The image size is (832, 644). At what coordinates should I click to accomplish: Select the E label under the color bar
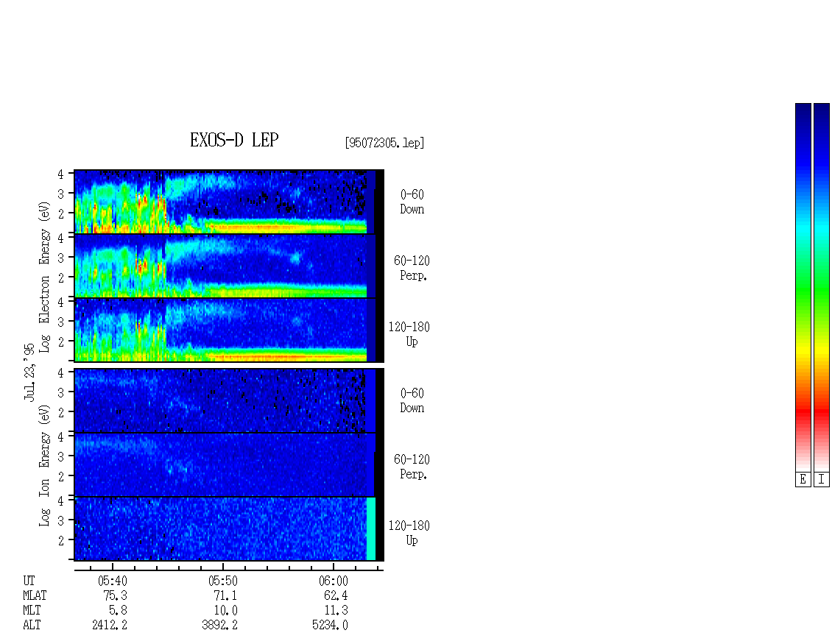[x=803, y=480]
